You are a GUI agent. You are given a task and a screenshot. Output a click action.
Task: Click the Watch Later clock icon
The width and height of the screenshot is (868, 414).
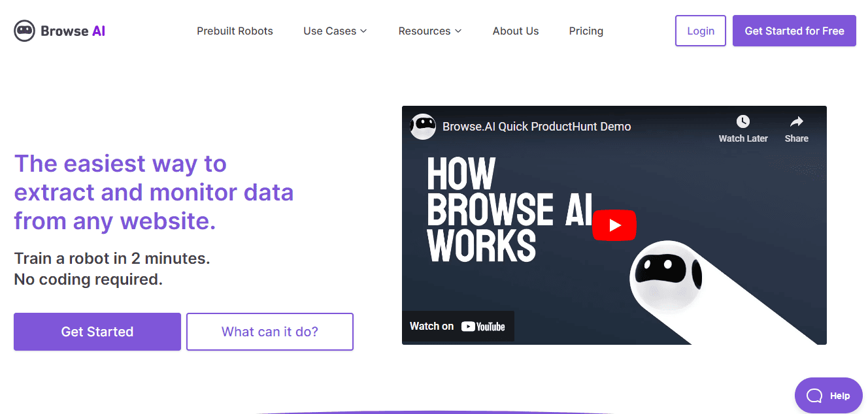click(x=743, y=121)
